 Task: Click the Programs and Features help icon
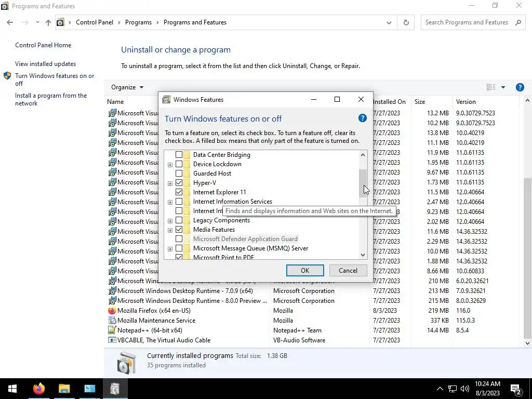click(520, 87)
